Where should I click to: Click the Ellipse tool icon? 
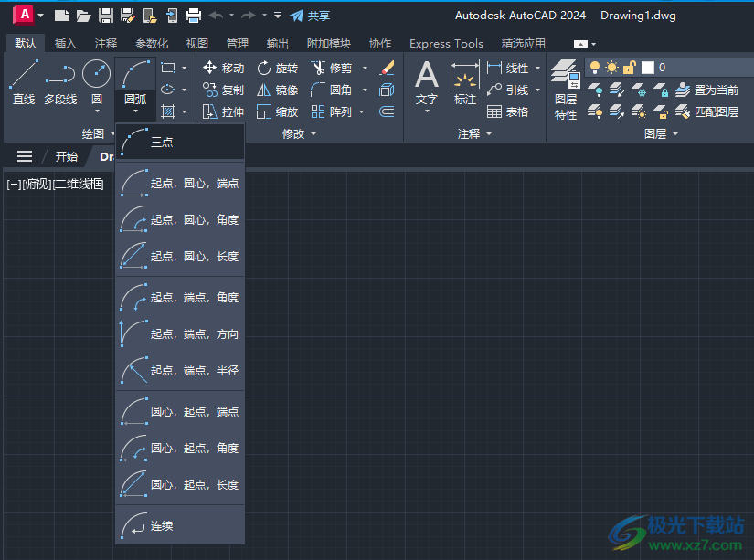pos(168,90)
